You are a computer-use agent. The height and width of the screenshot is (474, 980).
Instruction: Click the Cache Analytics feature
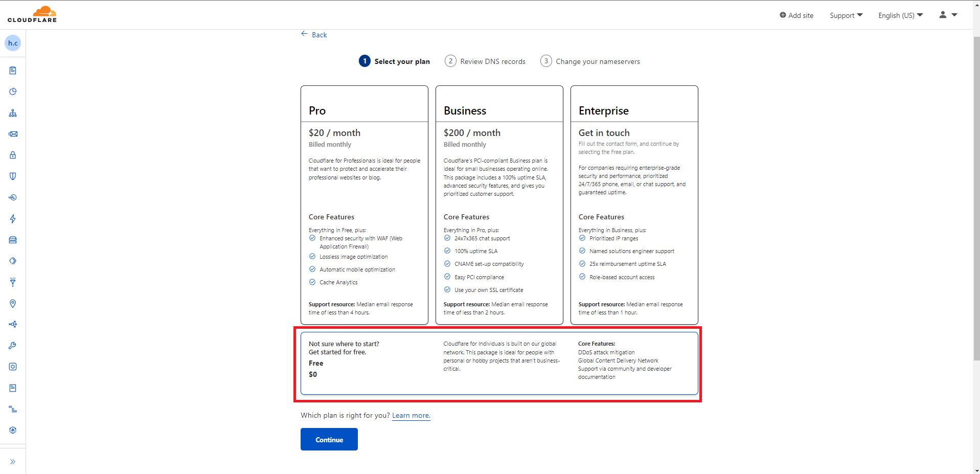[338, 282]
